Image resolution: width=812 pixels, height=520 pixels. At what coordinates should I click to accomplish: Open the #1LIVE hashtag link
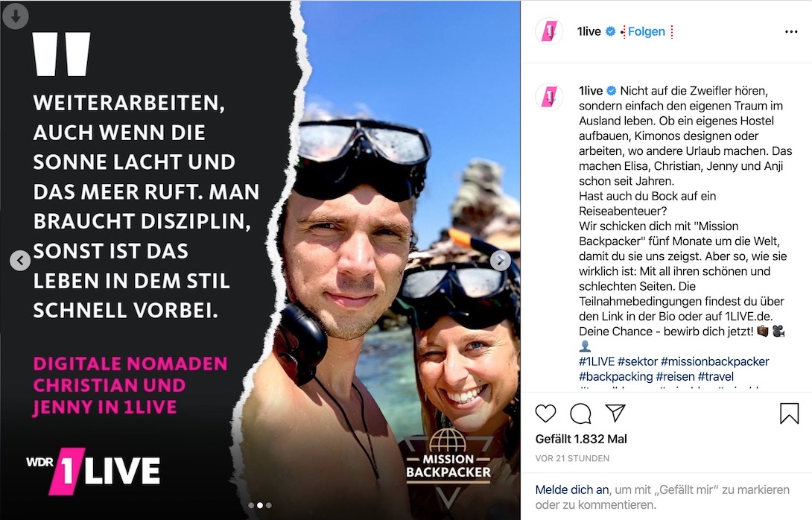(x=597, y=361)
